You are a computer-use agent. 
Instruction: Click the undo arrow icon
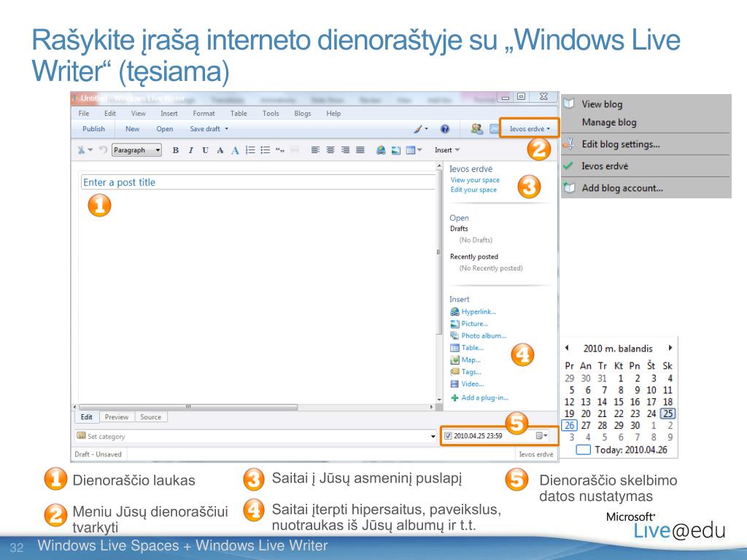[x=103, y=150]
